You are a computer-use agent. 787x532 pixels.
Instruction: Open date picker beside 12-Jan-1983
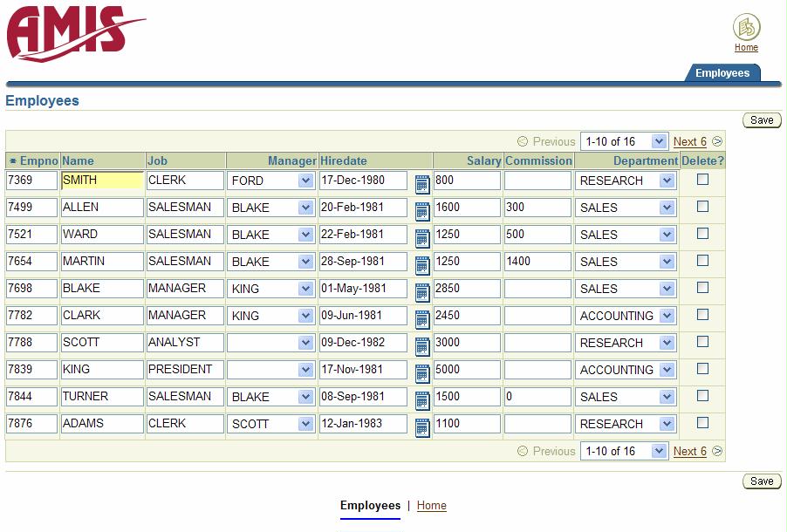422,426
